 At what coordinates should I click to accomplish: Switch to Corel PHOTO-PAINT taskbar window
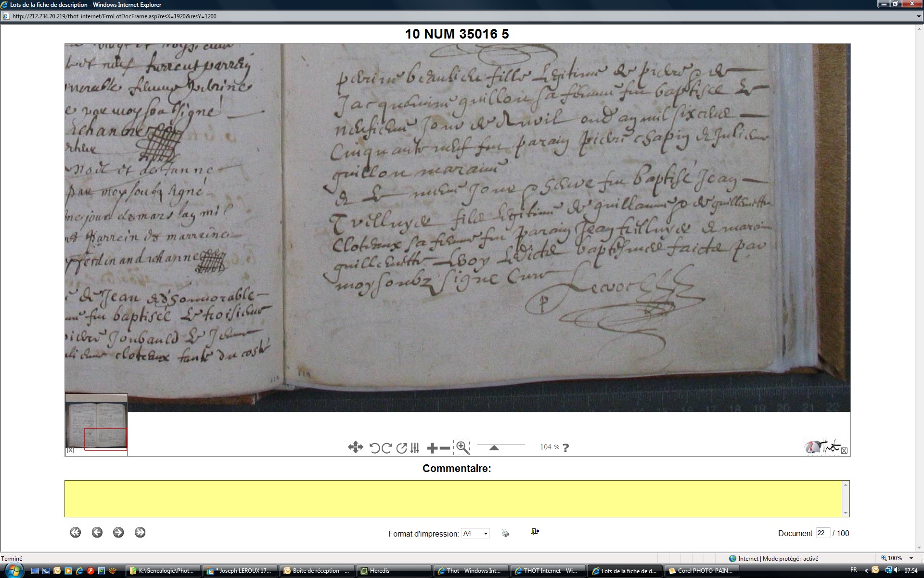click(704, 571)
